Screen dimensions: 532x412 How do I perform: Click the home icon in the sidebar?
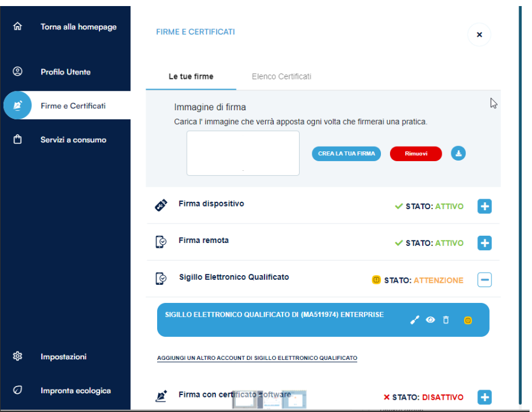(18, 27)
